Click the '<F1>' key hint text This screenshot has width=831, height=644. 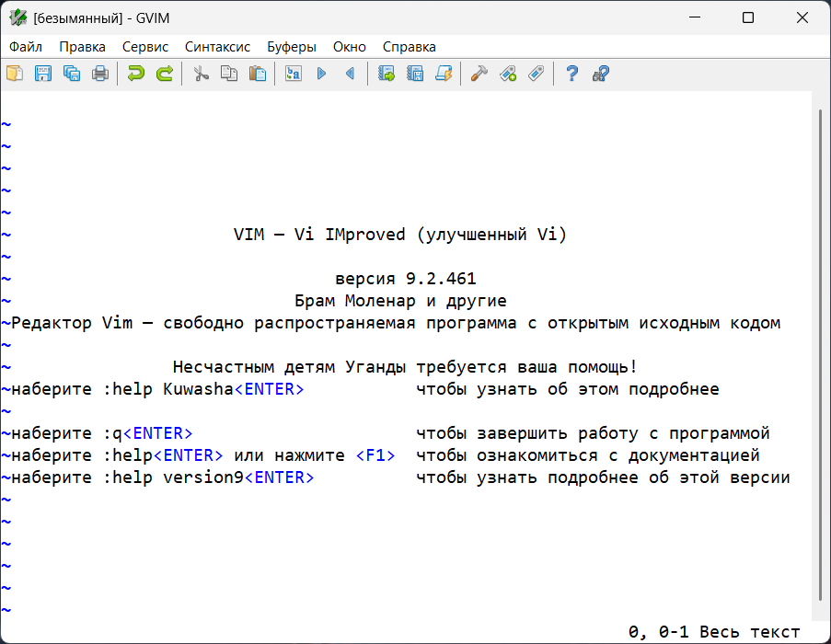375,455
